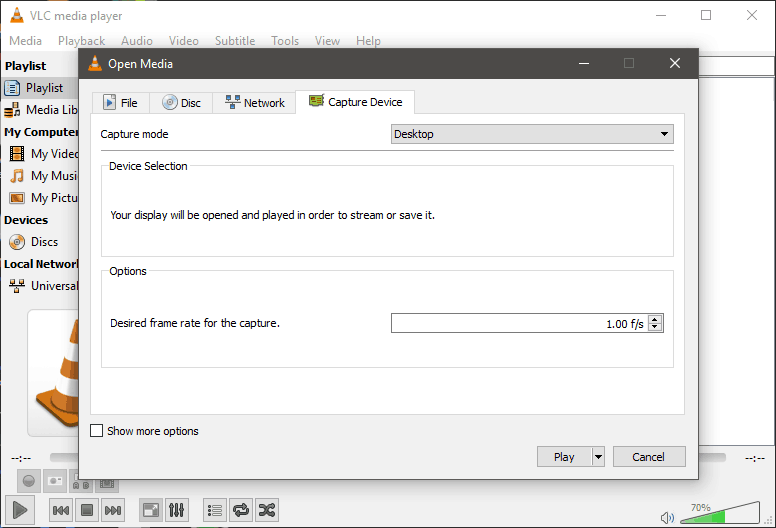Expand the dropdown arrow next to Play
Viewport: 776px width, 528px height.
coord(598,457)
